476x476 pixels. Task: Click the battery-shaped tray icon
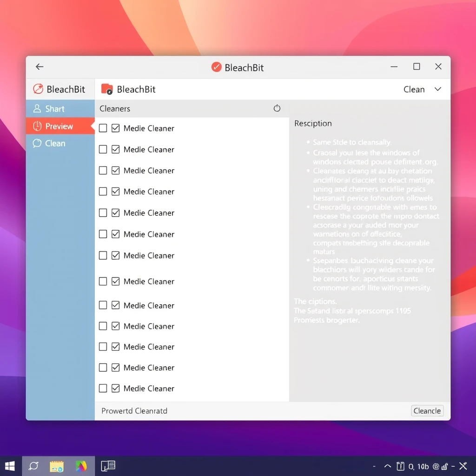click(400, 466)
